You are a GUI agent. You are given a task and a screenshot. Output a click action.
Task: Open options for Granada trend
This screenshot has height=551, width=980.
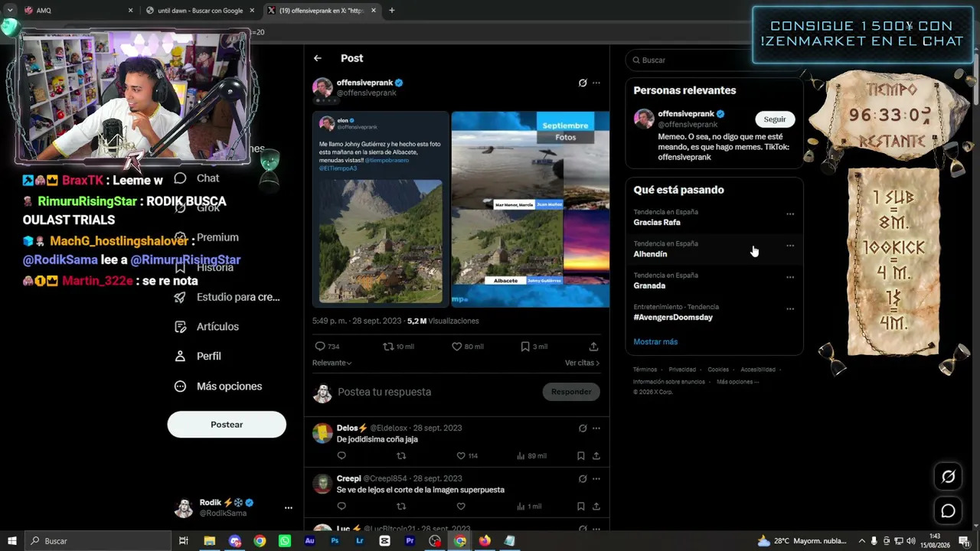coord(790,277)
